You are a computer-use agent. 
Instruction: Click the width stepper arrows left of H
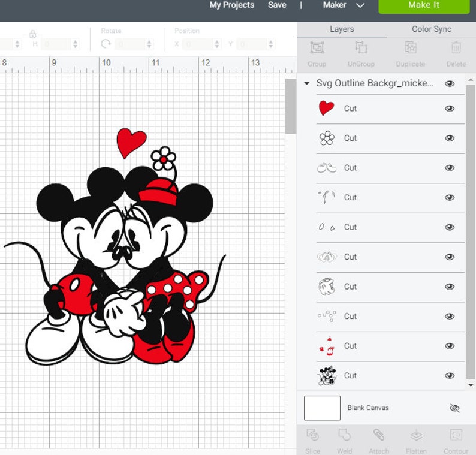17,44
